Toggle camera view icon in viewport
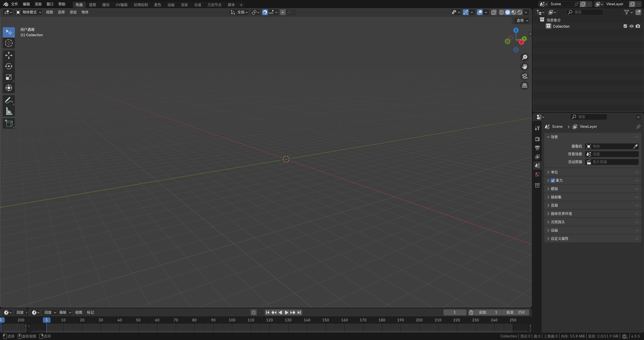644x340 pixels. point(525,76)
